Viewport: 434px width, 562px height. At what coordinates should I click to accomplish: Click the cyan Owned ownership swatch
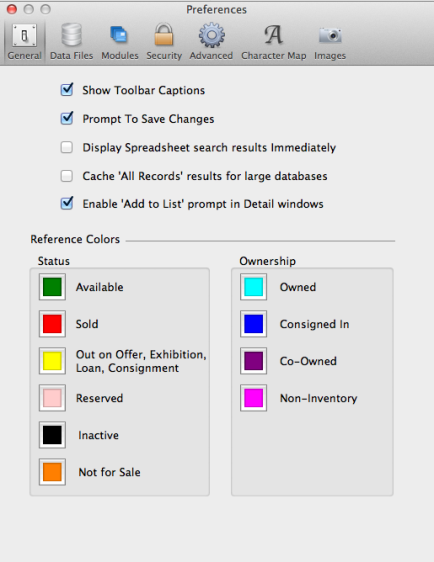pyautogui.click(x=253, y=287)
